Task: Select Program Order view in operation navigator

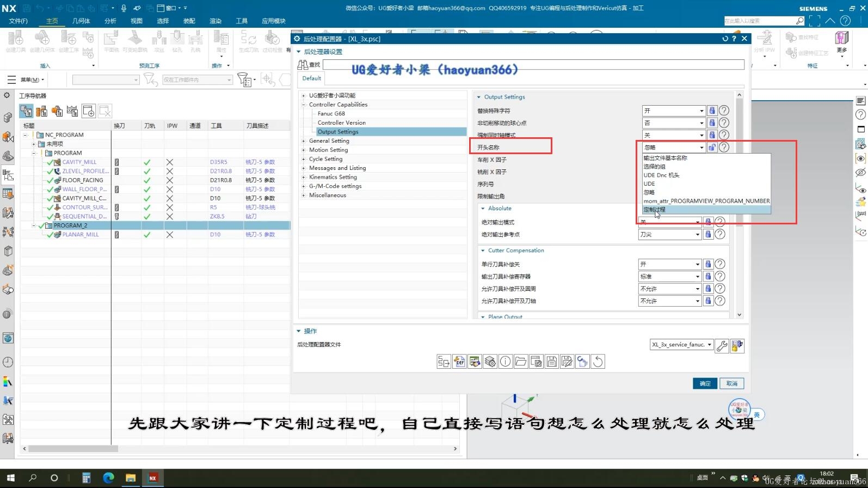Action: 26,111
